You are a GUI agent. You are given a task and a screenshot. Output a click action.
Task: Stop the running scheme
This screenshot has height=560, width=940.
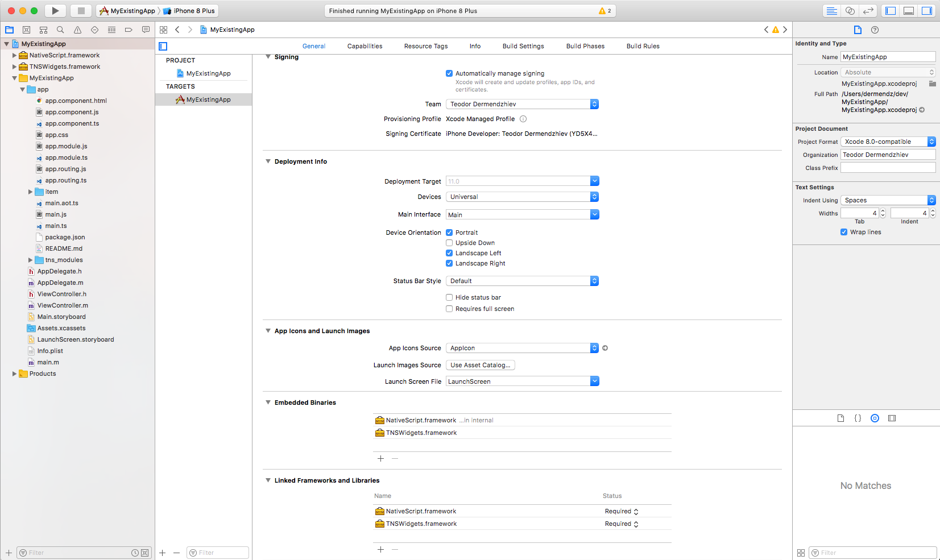coord(81,11)
